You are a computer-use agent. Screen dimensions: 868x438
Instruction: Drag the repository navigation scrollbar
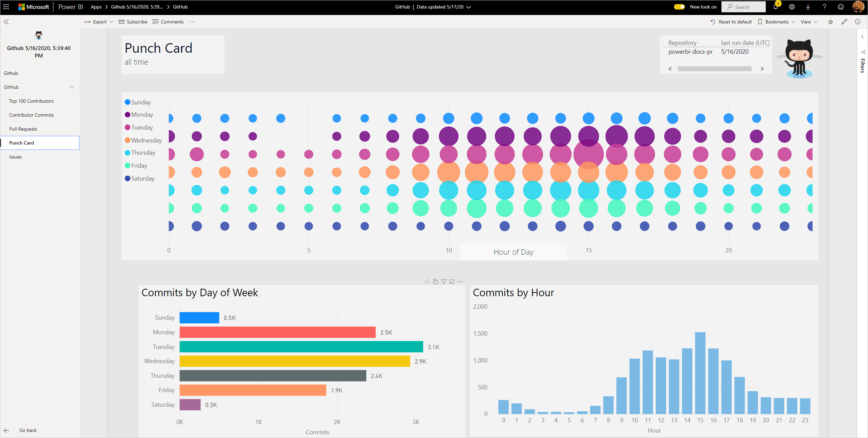[717, 69]
